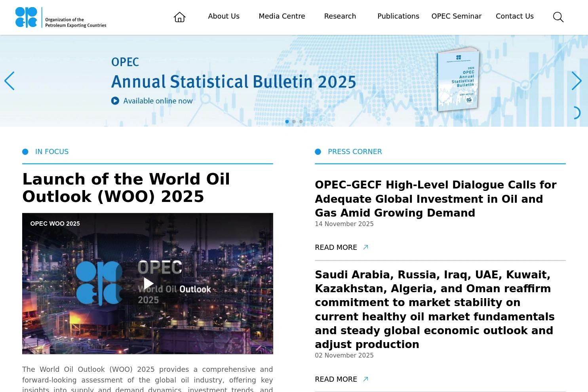The width and height of the screenshot is (588, 392).
Task: Open the Saudi Arabia, Russia, Iraq commitment article
Action: point(435,310)
